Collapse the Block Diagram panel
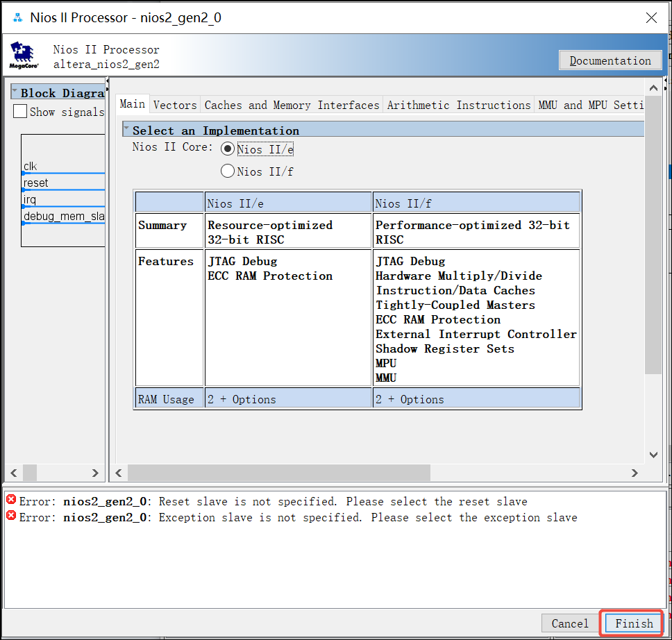672x640 pixels. 15,92
